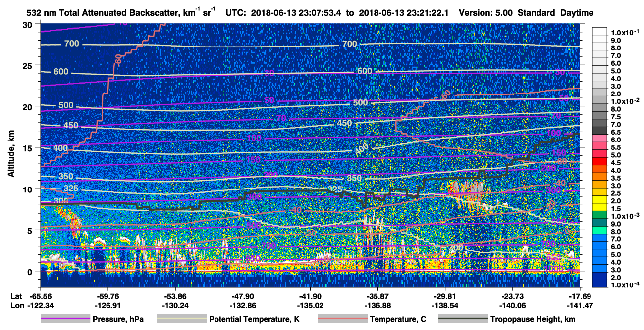Click the white colorbar swatch at the top

click(x=600, y=30)
